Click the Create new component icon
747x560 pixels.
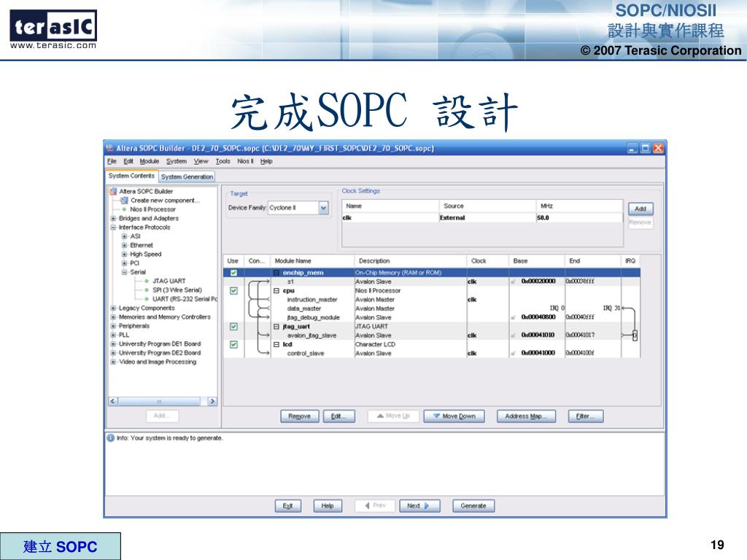point(124,201)
